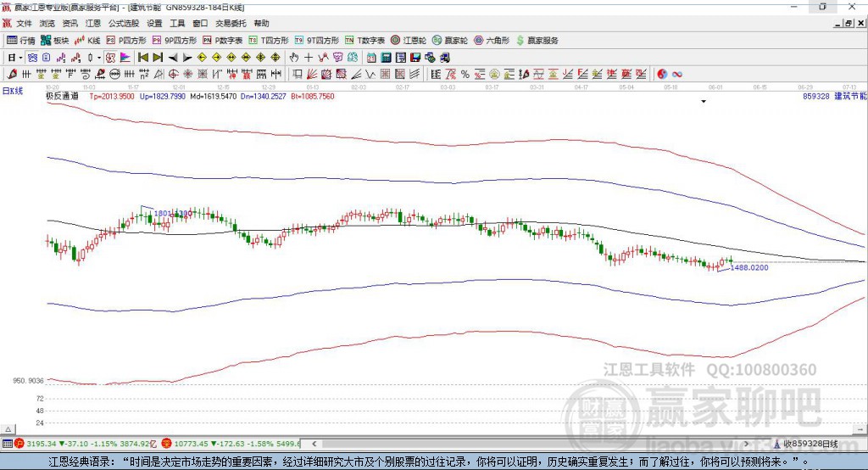The image size is (868, 470).
Task: Toggle the blue butterfly grid icon
Action: click(x=33, y=58)
